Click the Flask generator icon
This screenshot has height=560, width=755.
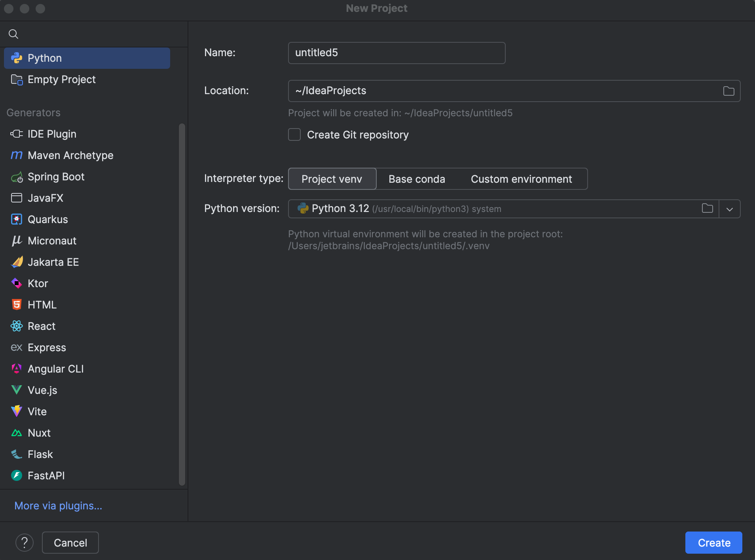[16, 454]
